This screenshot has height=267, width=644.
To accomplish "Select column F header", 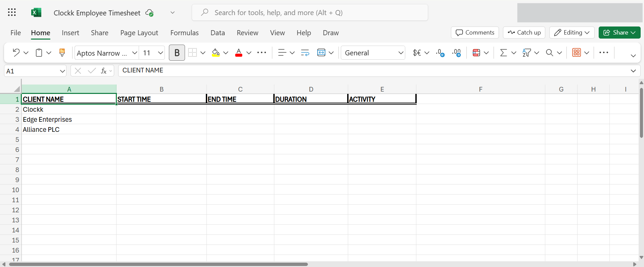I will [x=480, y=89].
